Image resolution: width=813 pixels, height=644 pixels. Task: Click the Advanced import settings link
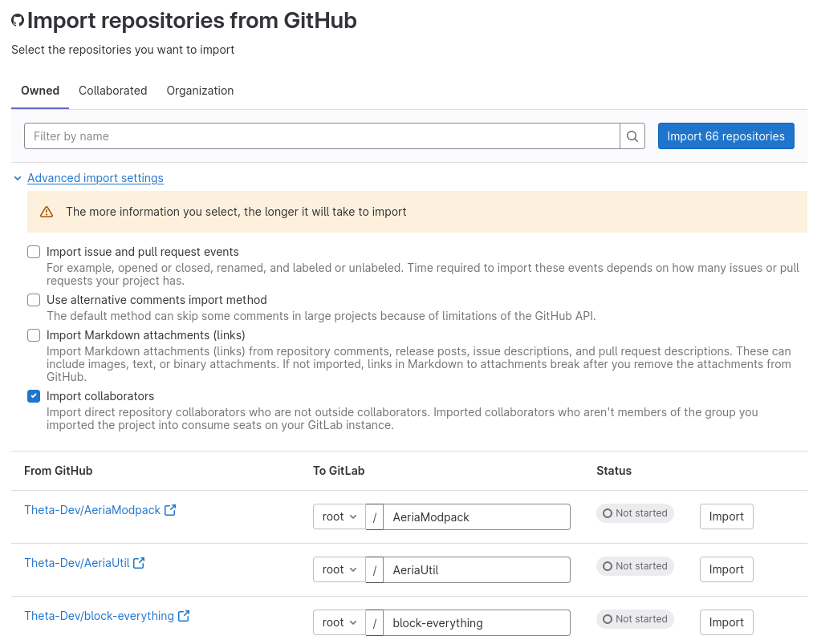(96, 178)
